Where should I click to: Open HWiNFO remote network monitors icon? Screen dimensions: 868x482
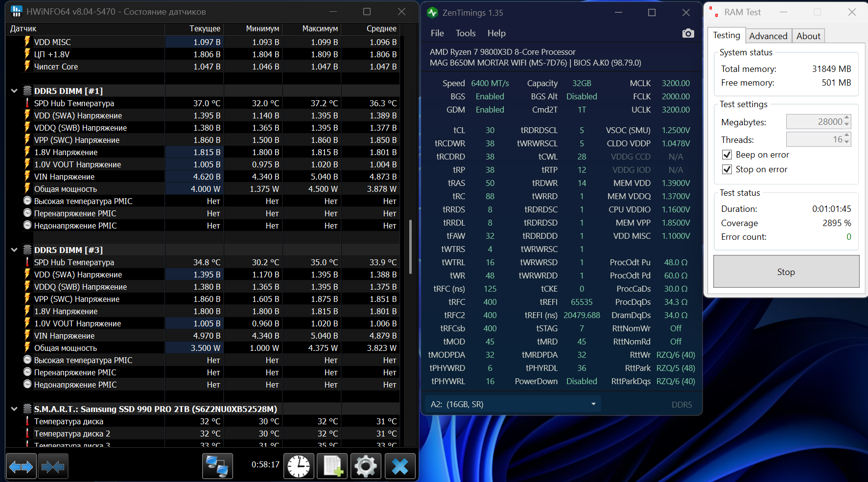pos(217,466)
